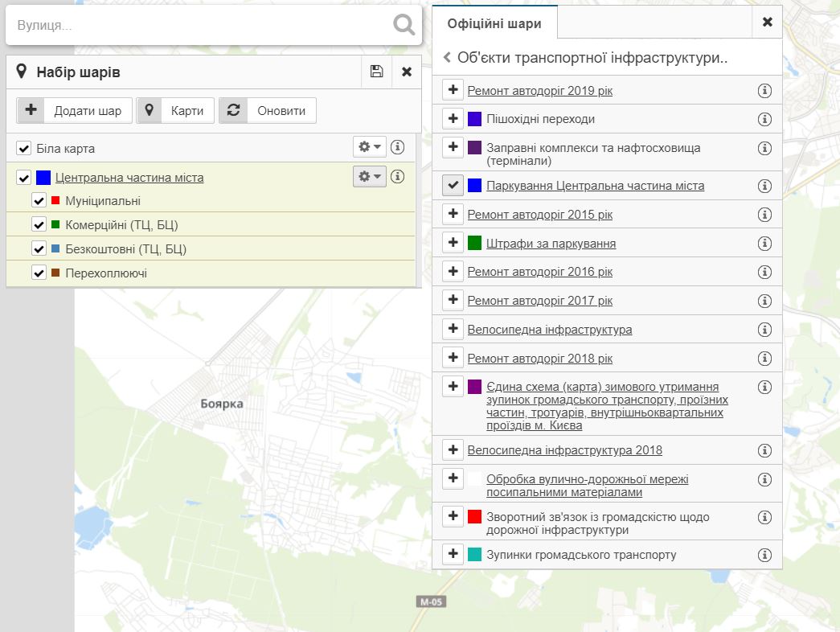840x632 pixels.
Task: Uncheck Безкоштовні (ТЦ, БЦ) sublayer
Action: [39, 248]
